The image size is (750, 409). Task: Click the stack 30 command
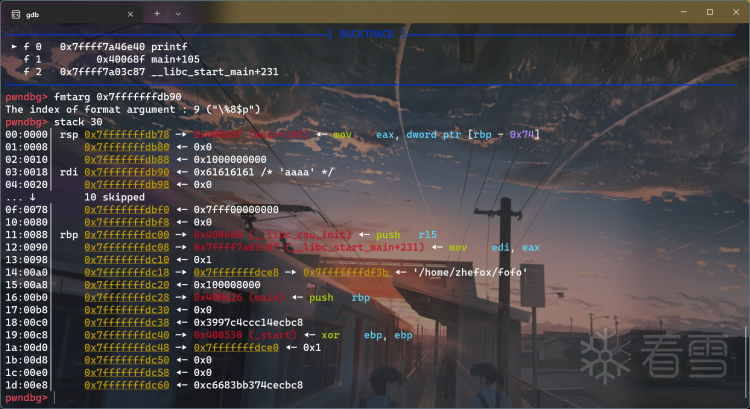click(78, 122)
